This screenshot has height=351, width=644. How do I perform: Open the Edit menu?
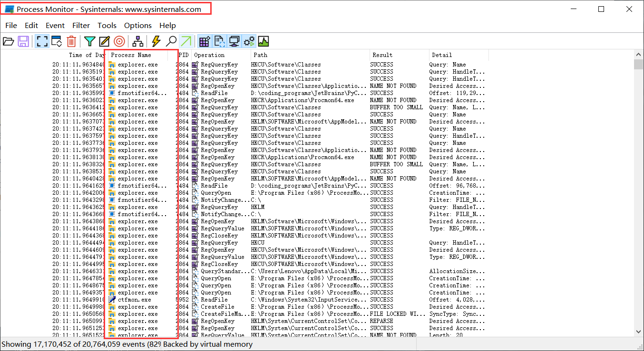click(31, 26)
